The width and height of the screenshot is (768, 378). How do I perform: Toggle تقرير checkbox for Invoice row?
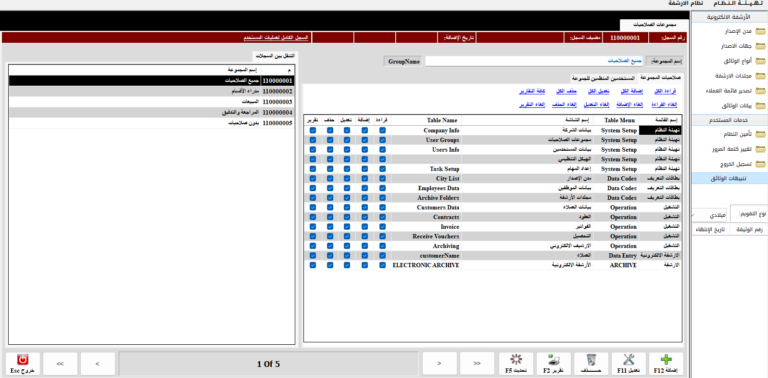click(312, 227)
